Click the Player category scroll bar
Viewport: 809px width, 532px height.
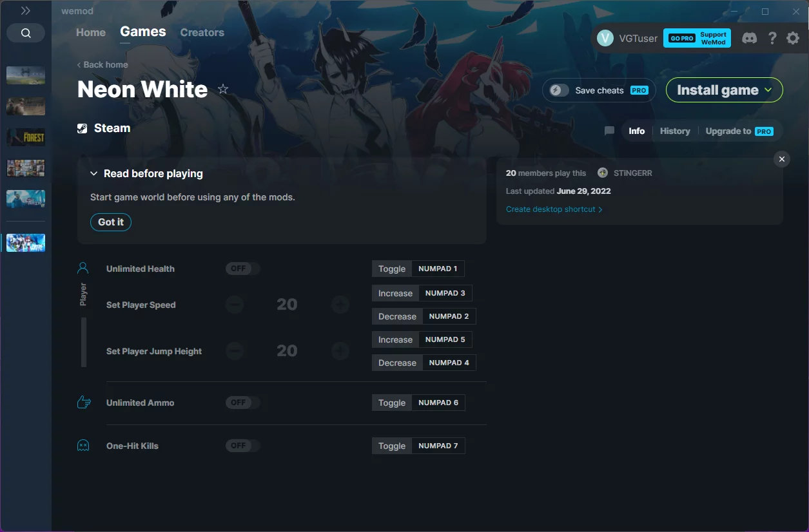click(x=84, y=342)
